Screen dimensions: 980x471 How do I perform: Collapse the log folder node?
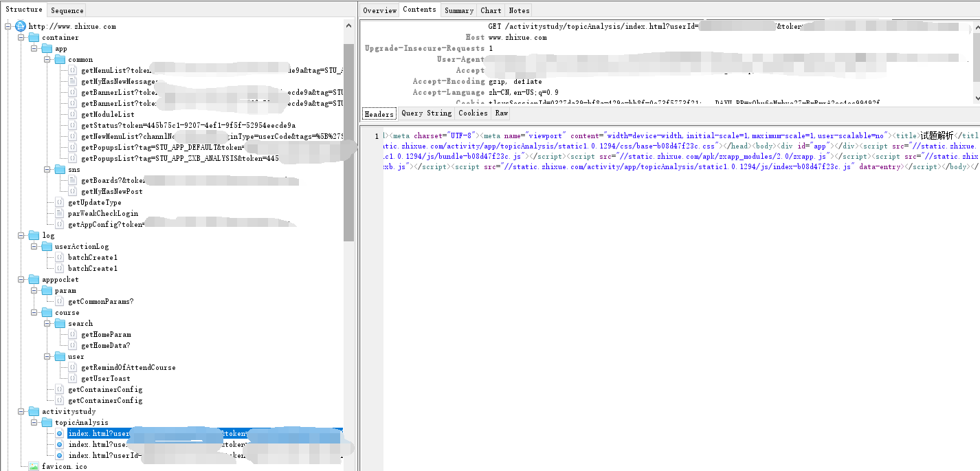21,235
